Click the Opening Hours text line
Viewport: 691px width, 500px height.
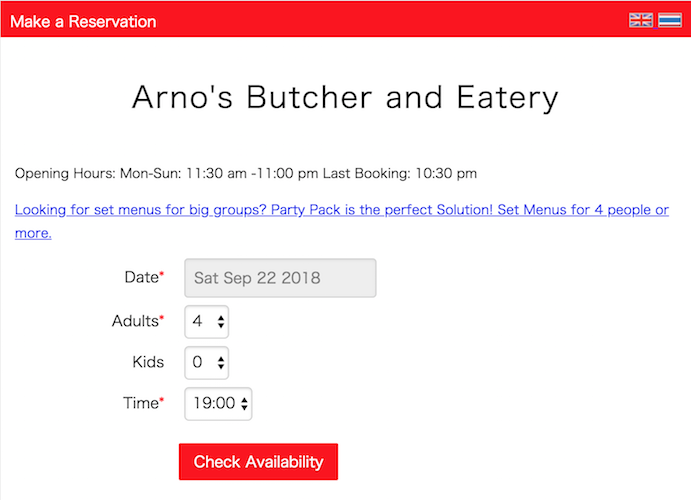coord(246,173)
